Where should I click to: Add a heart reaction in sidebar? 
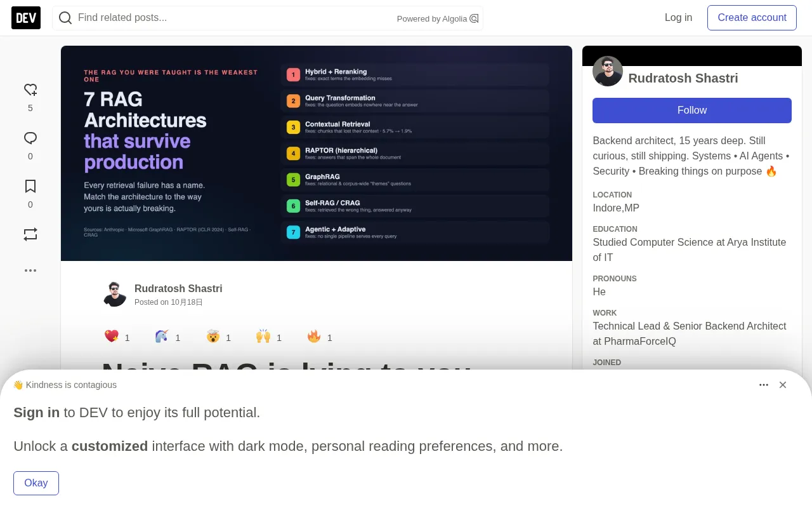[x=30, y=90]
